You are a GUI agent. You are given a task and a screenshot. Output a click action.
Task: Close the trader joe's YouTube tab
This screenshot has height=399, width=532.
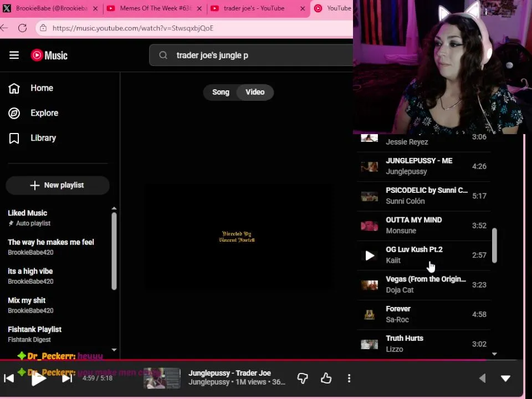[x=303, y=8]
